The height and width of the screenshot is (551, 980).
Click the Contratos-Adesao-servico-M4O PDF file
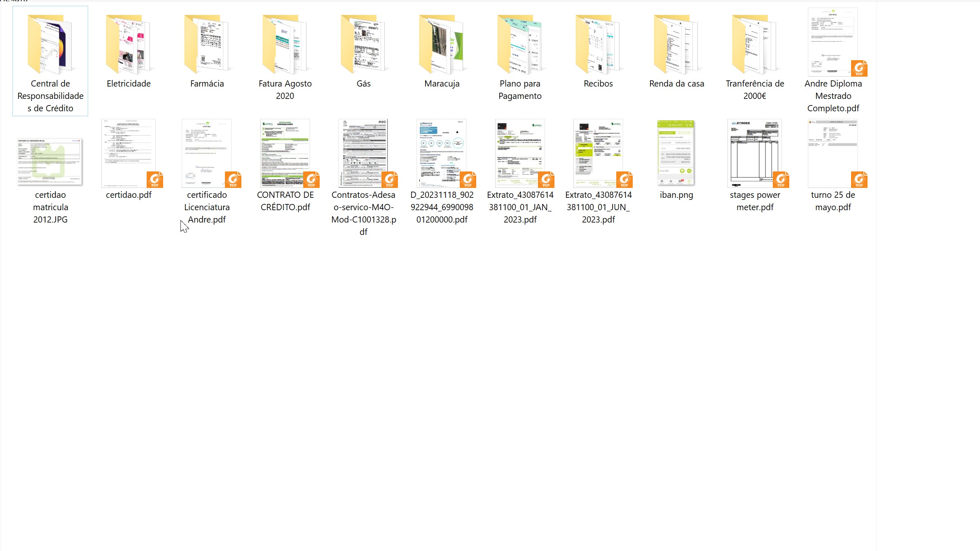click(x=363, y=153)
